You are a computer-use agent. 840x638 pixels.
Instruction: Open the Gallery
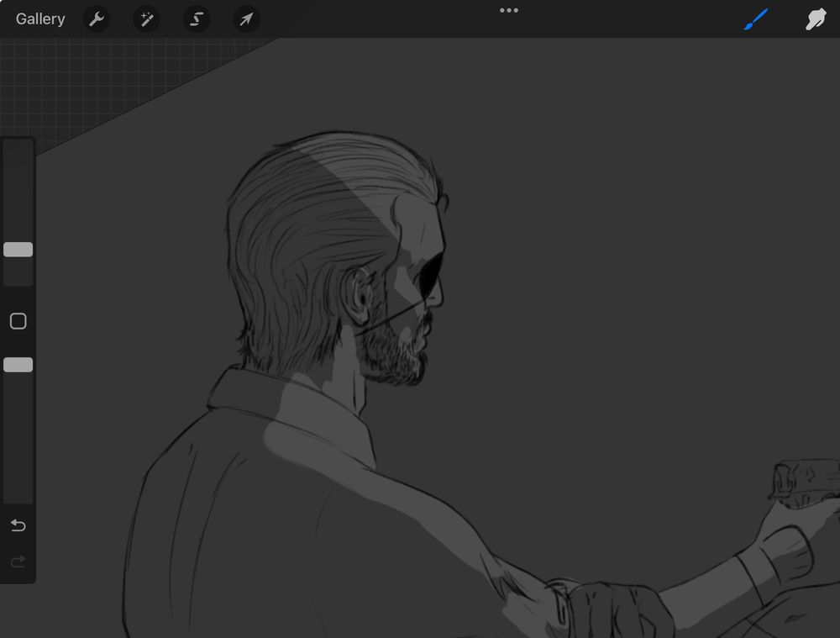40,18
